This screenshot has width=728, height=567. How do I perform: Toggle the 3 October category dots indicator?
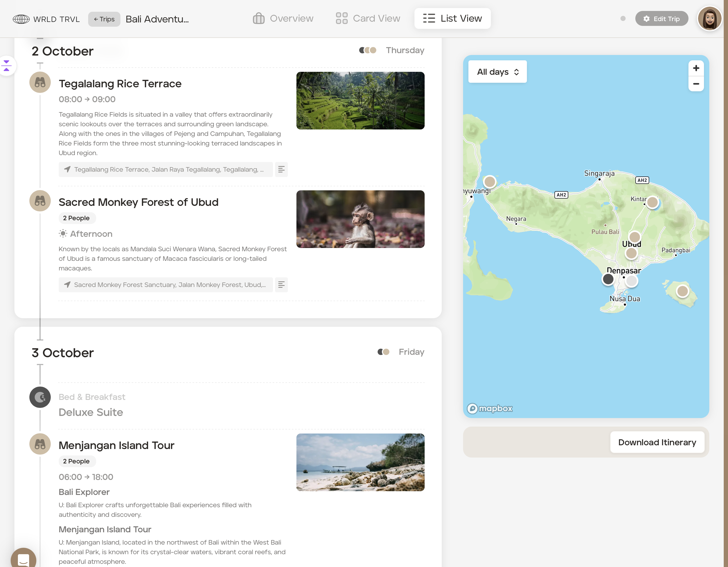tap(383, 352)
